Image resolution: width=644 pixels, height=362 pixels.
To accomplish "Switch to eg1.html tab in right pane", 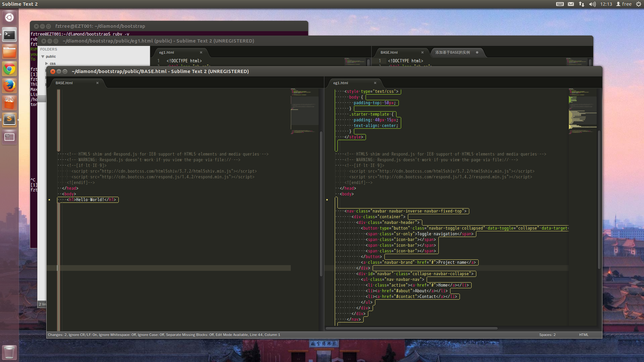I will [340, 83].
